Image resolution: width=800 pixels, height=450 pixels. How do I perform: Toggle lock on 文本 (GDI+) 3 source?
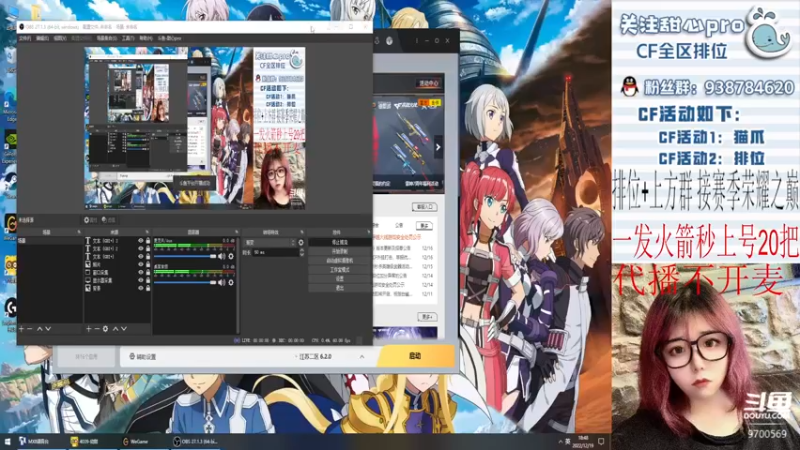148,241
